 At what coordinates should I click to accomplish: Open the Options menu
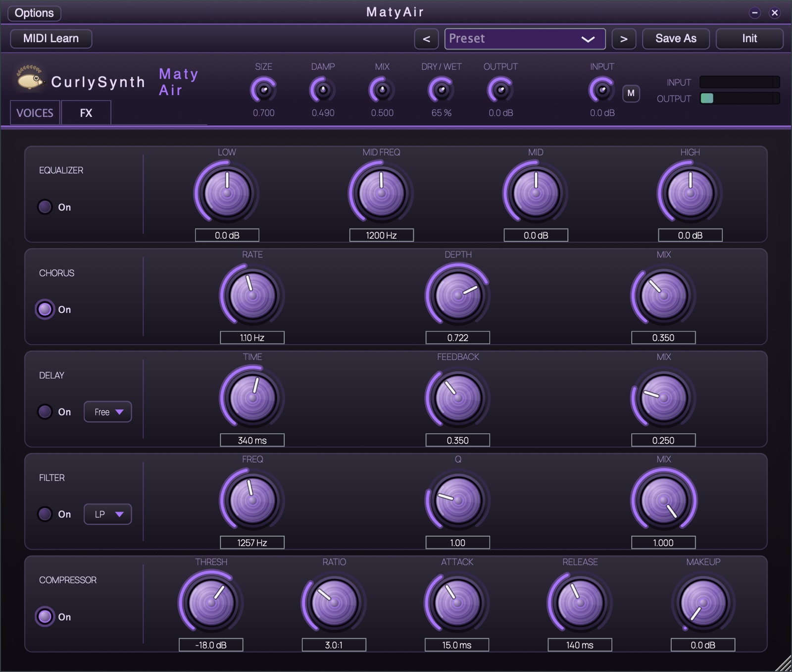click(x=34, y=13)
